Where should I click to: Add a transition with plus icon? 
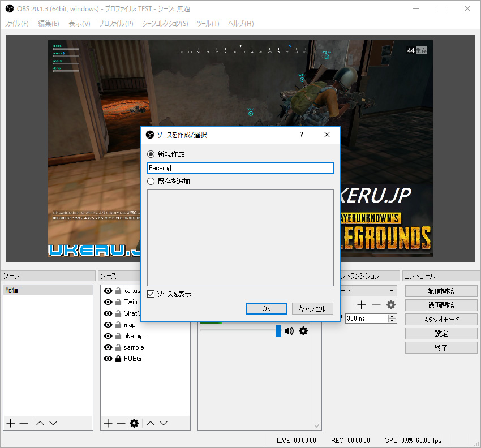coord(362,305)
